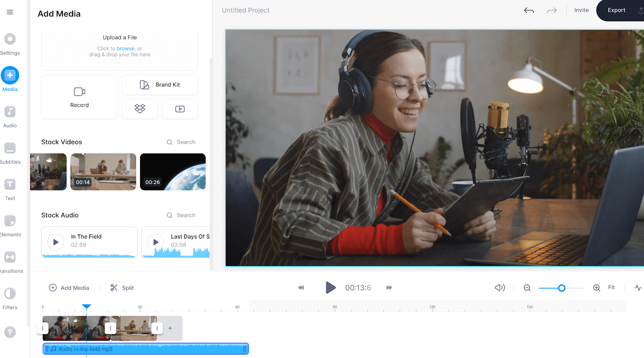This screenshot has width=644, height=358.
Task: Open the Text sidebar panel
Action: 10,189
